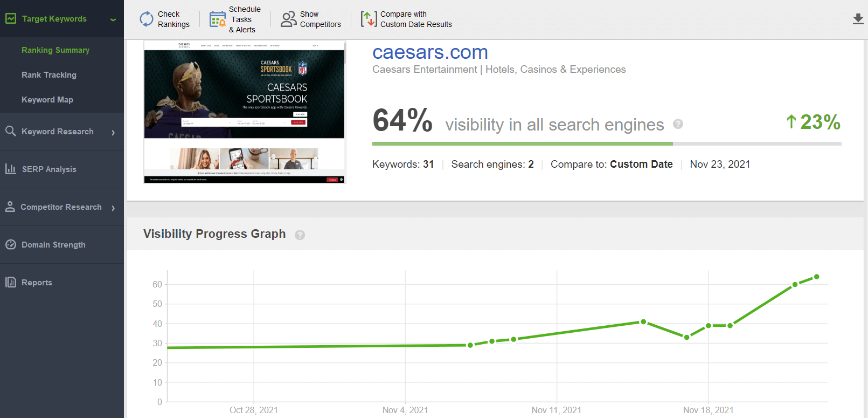The height and width of the screenshot is (418, 868).
Task: Open the caesars.com site link
Action: 430,52
